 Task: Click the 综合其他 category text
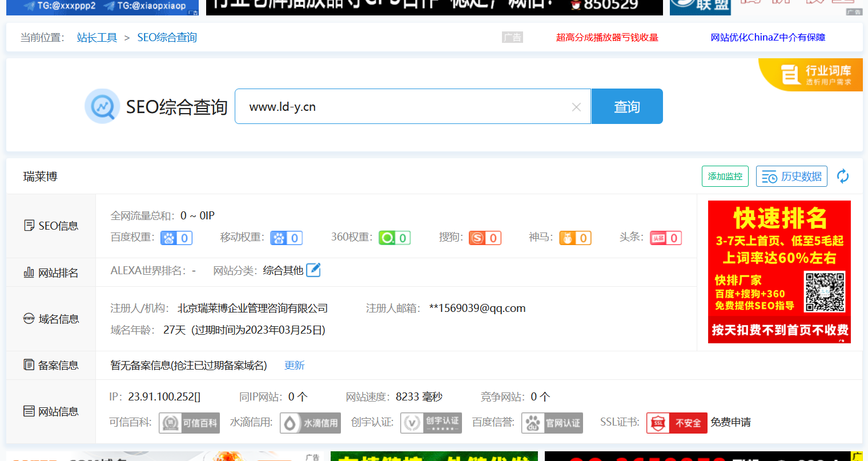(283, 271)
